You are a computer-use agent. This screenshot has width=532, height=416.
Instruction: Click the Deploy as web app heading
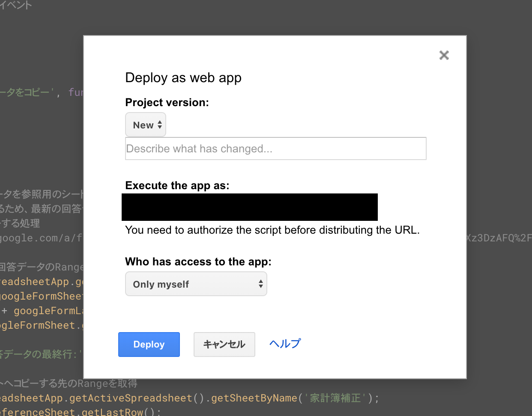pyautogui.click(x=183, y=77)
